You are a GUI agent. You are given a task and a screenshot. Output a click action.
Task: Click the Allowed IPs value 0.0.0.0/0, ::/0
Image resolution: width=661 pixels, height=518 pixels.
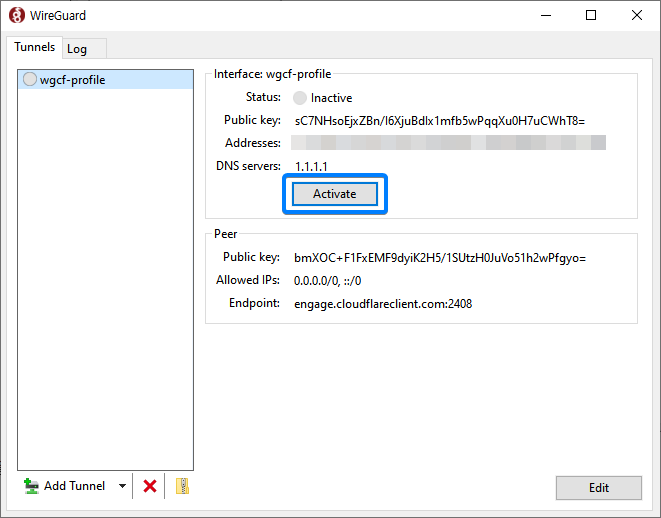click(x=327, y=281)
